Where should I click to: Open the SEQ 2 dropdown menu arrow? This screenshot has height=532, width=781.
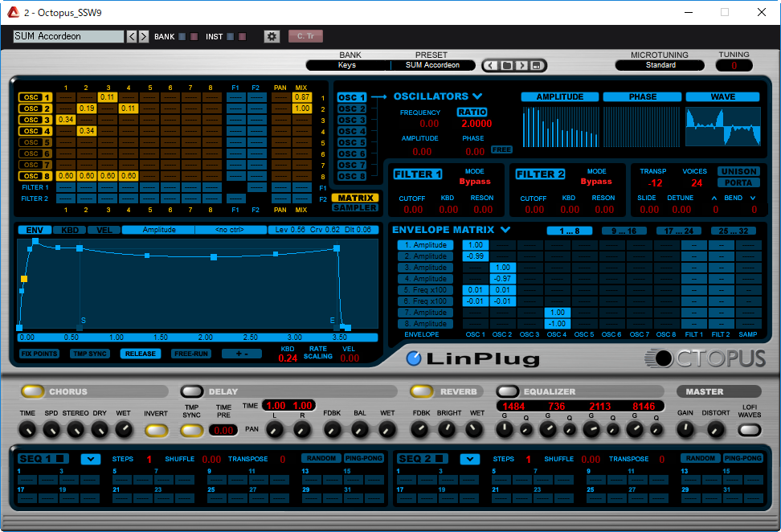point(470,459)
